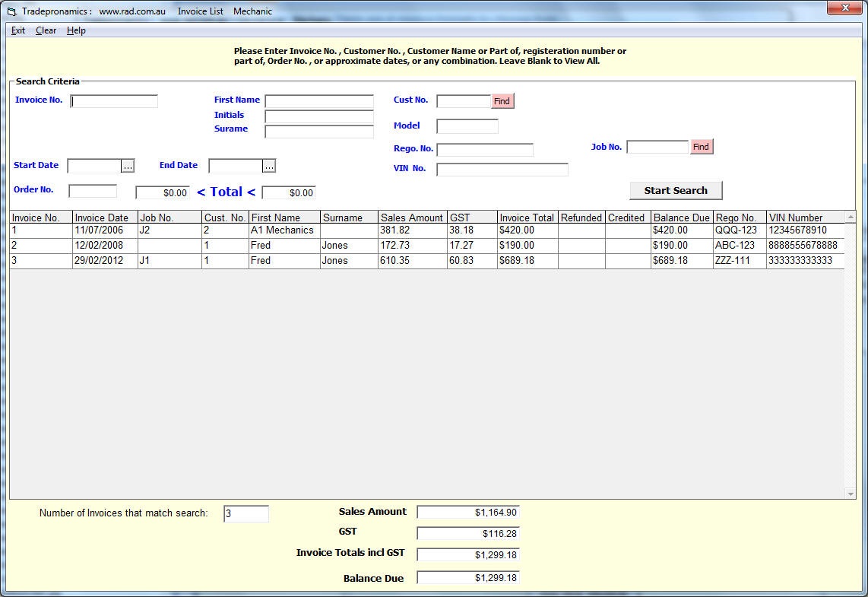Click the Cust No. input field

[x=464, y=101]
